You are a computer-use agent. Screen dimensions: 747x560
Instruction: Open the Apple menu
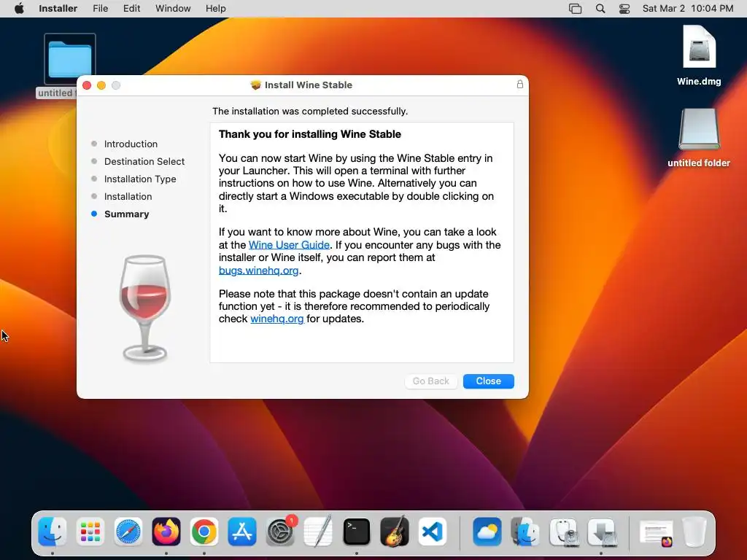[19, 8]
